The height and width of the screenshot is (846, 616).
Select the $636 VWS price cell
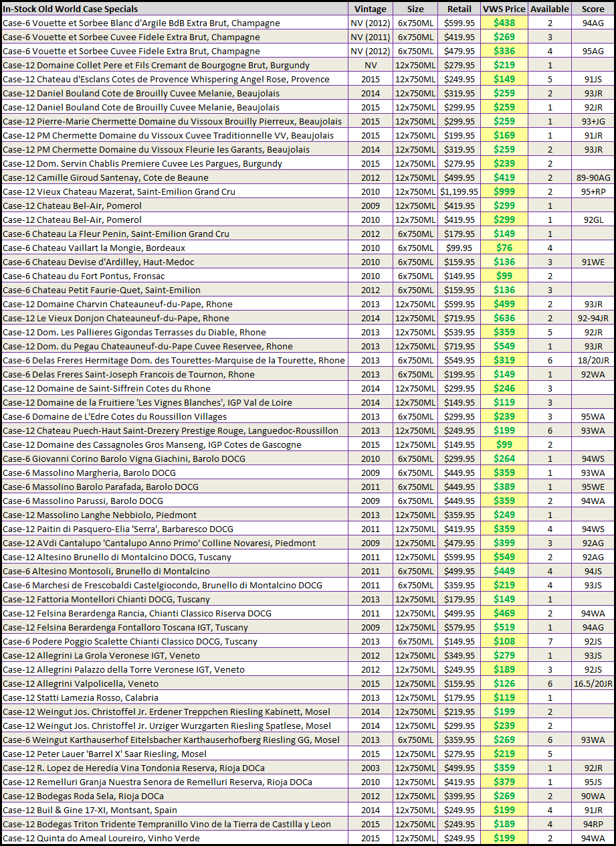click(504, 319)
